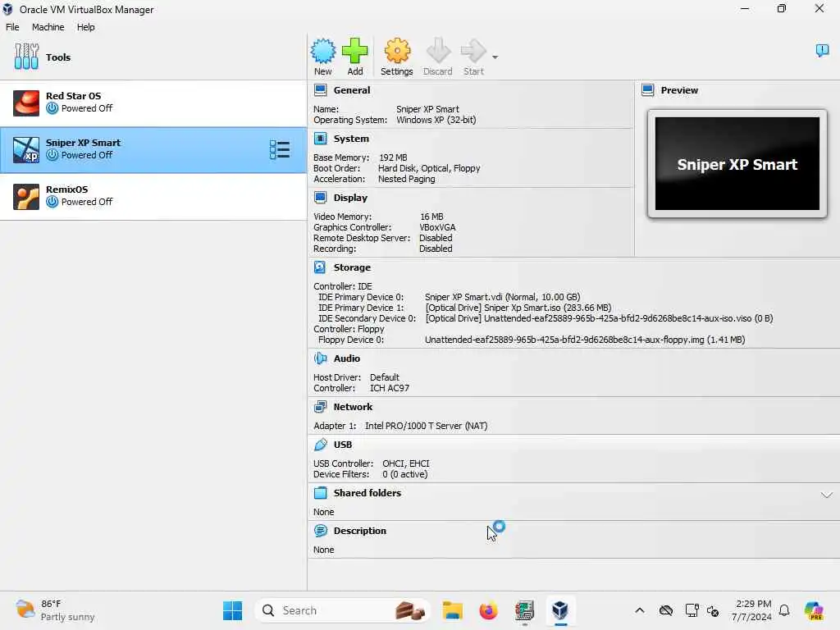Click the Intel PRO/1000 T Server adapter value

click(x=426, y=426)
